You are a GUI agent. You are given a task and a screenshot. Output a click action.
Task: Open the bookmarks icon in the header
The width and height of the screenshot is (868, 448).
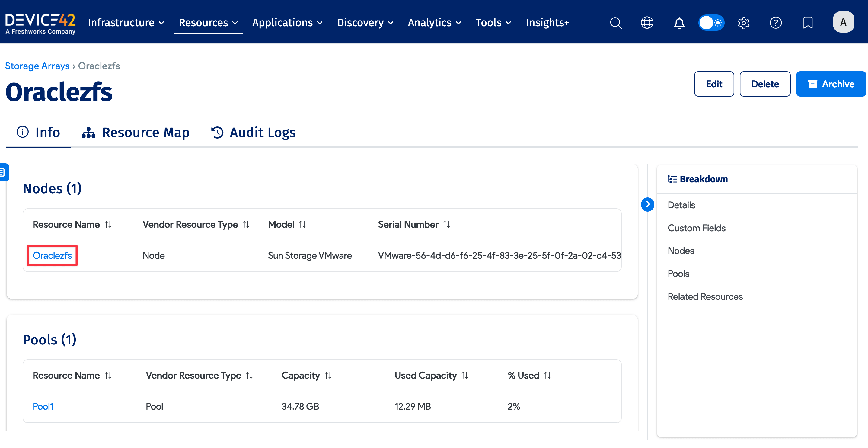(808, 23)
